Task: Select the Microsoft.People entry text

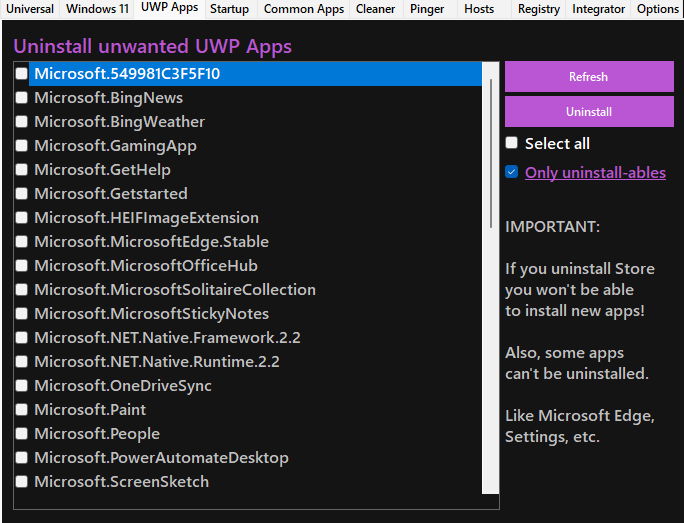Action: tap(97, 434)
